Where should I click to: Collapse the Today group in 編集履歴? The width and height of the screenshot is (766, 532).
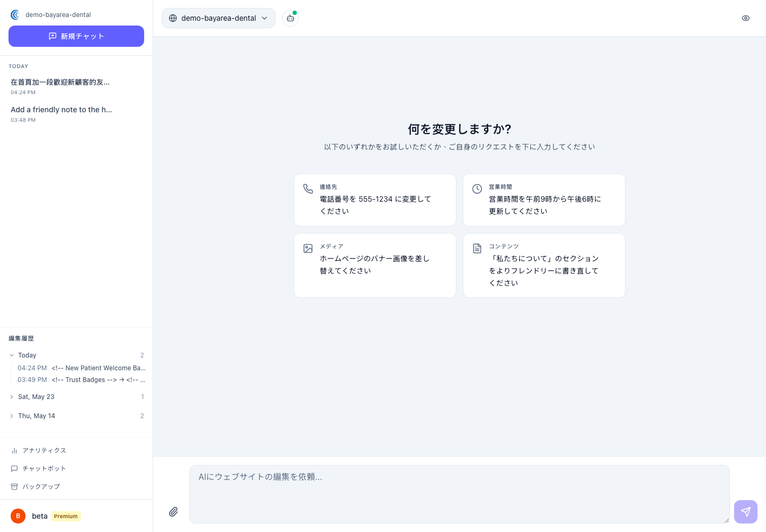coord(76,355)
